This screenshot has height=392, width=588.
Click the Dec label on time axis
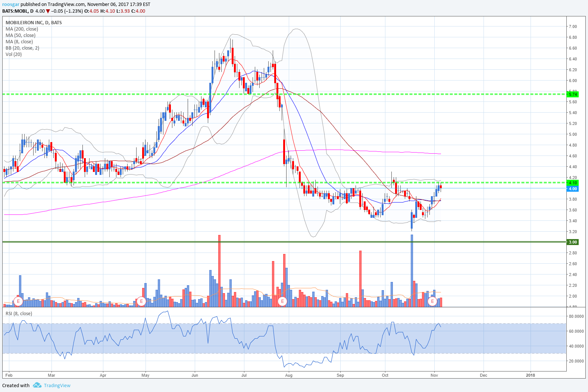tap(484, 375)
